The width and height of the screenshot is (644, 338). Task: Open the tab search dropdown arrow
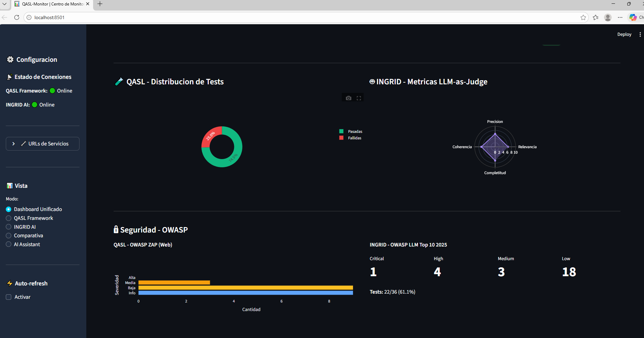point(4,4)
